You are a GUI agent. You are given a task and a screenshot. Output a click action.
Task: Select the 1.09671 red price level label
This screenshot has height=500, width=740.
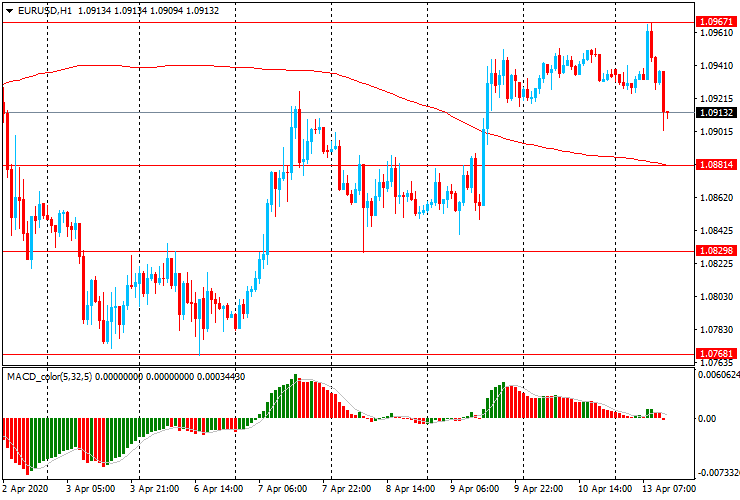tap(717, 21)
